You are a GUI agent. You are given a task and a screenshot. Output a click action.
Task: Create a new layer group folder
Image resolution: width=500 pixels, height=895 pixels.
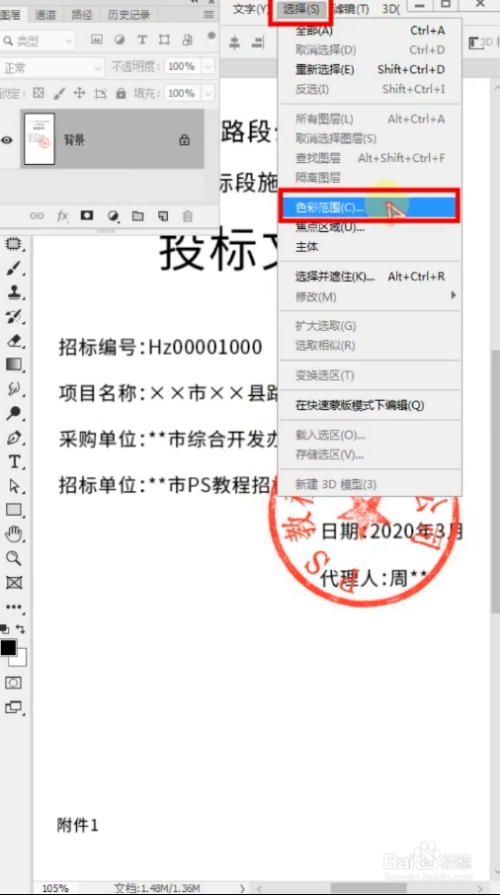click(138, 216)
